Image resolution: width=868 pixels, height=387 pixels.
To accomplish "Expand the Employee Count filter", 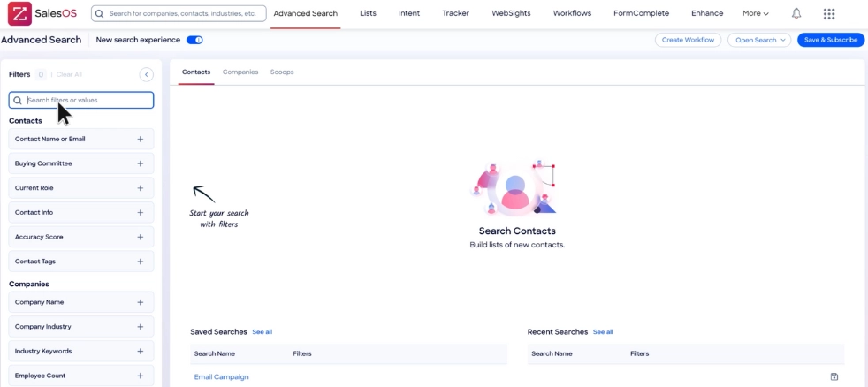I will [80, 376].
